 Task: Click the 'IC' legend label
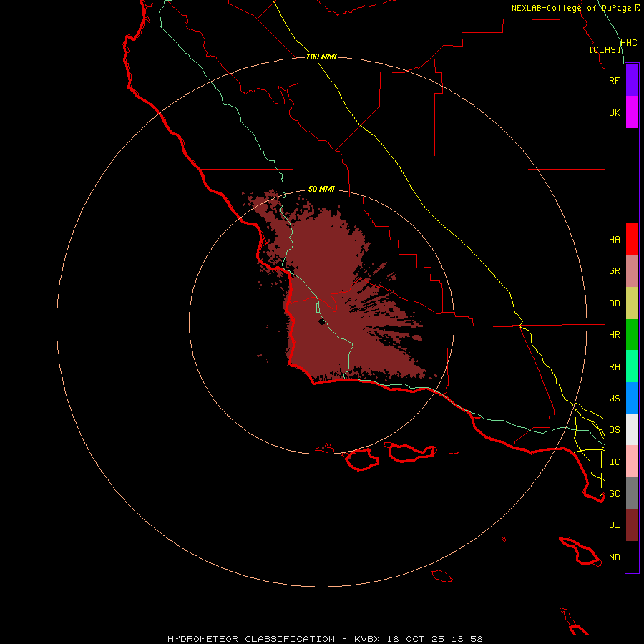pos(614,462)
